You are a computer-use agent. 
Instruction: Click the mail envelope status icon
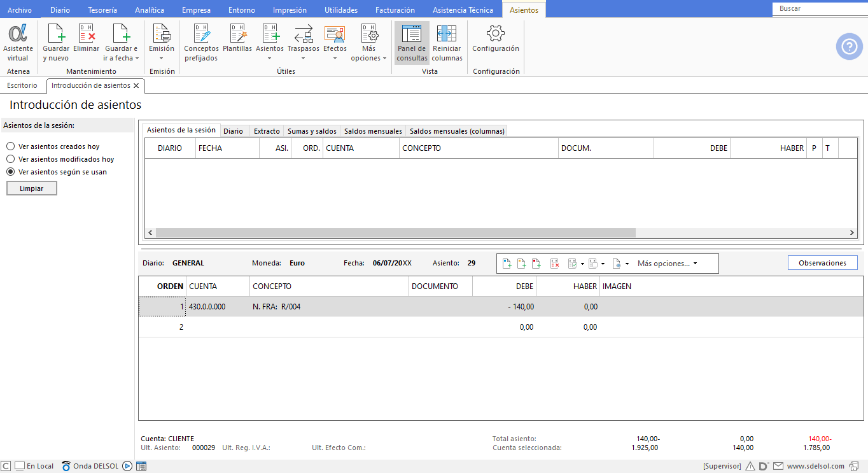(778, 466)
